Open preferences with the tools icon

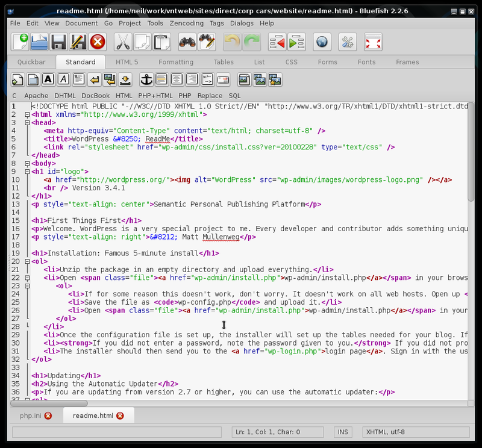[348, 42]
